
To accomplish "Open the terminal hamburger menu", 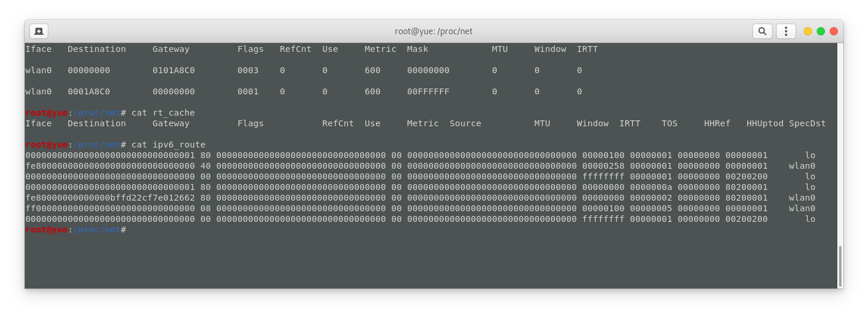I will point(786,31).
